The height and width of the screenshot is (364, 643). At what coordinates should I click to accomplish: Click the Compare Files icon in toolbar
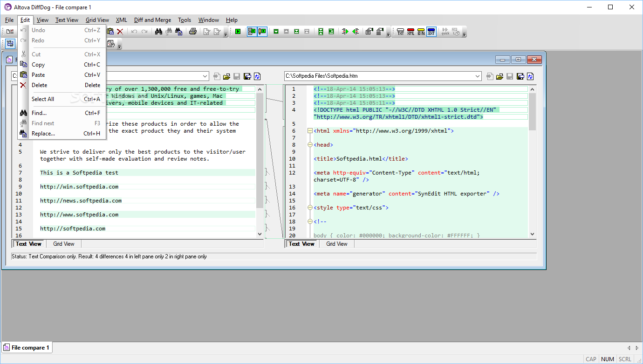[10, 32]
